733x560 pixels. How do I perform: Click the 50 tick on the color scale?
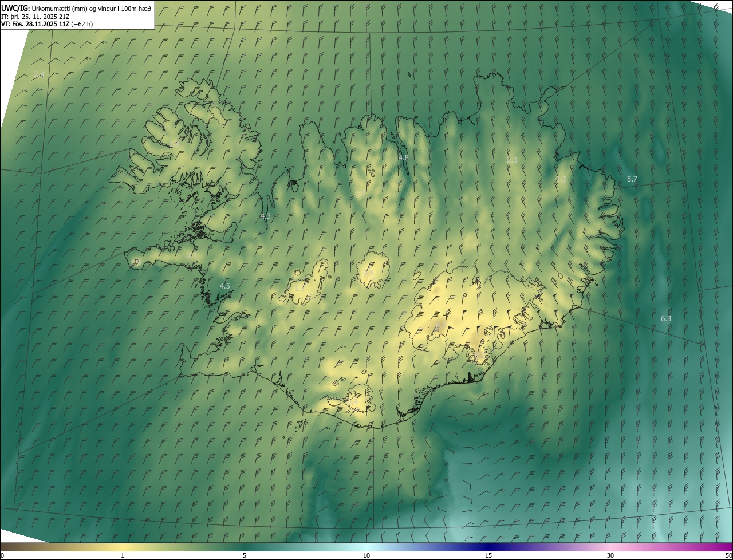pos(728,555)
